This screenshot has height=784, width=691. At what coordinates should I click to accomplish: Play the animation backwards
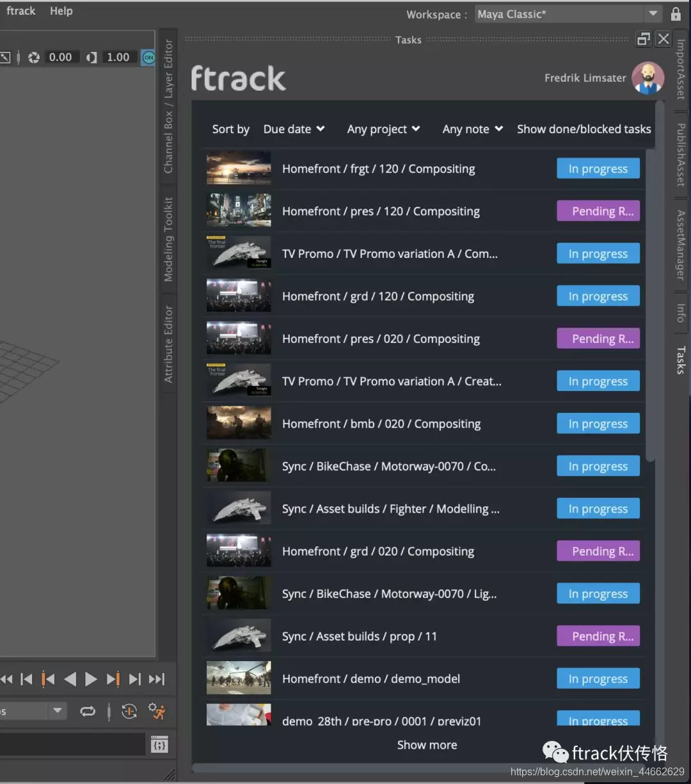(70, 679)
